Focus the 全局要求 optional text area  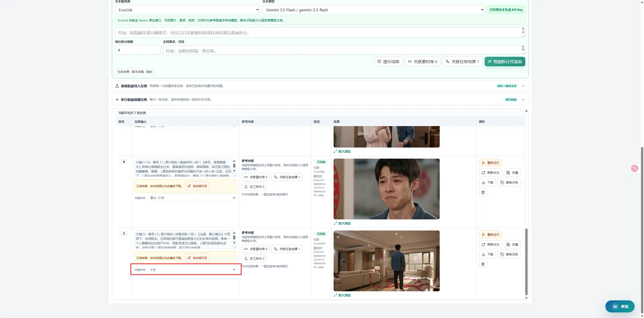[344, 50]
